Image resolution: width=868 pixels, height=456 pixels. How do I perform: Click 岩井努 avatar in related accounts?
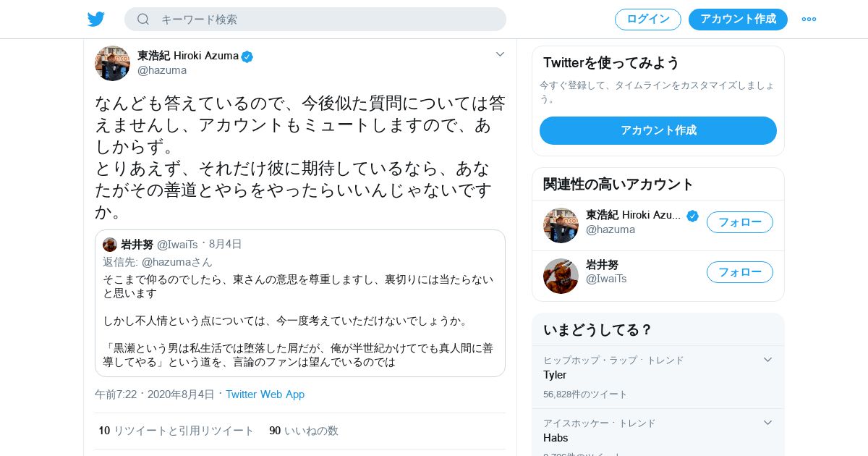(561, 276)
